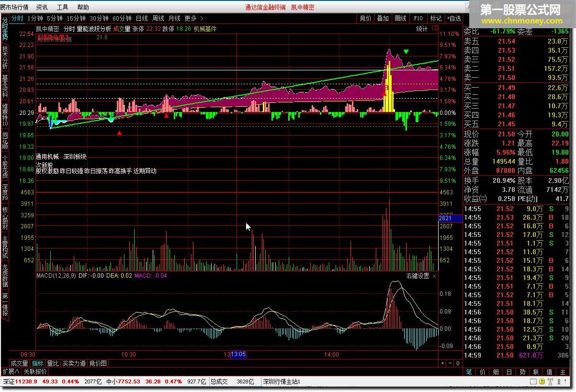576x392 pixels.
Task: Click the 叠加 overlay button
Action: pos(383,18)
